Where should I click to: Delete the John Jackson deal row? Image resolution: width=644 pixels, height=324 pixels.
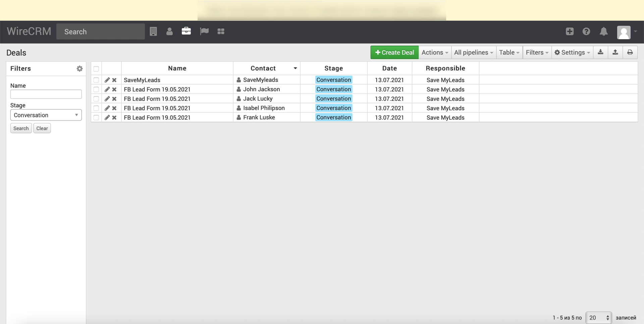click(x=114, y=89)
